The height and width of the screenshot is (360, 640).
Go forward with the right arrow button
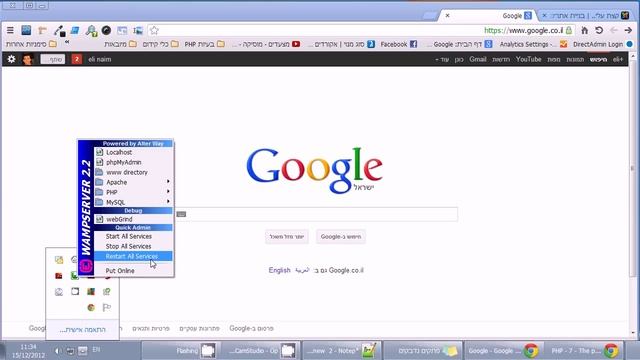628,30
